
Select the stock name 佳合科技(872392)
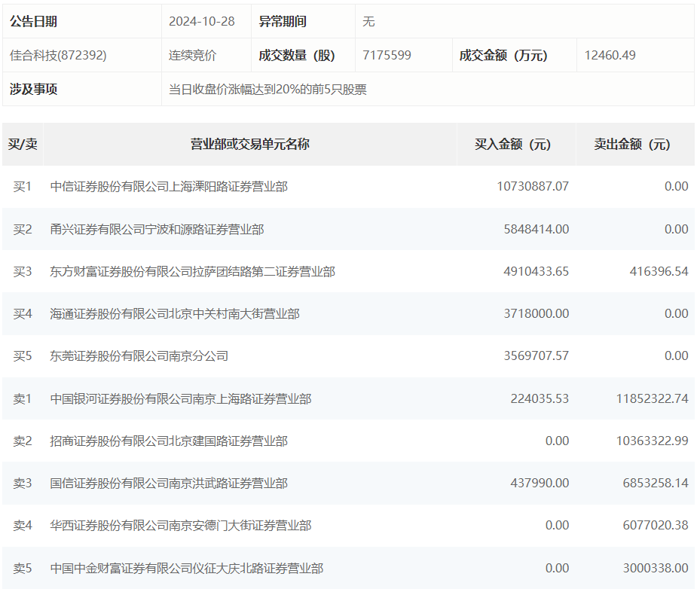[58, 55]
